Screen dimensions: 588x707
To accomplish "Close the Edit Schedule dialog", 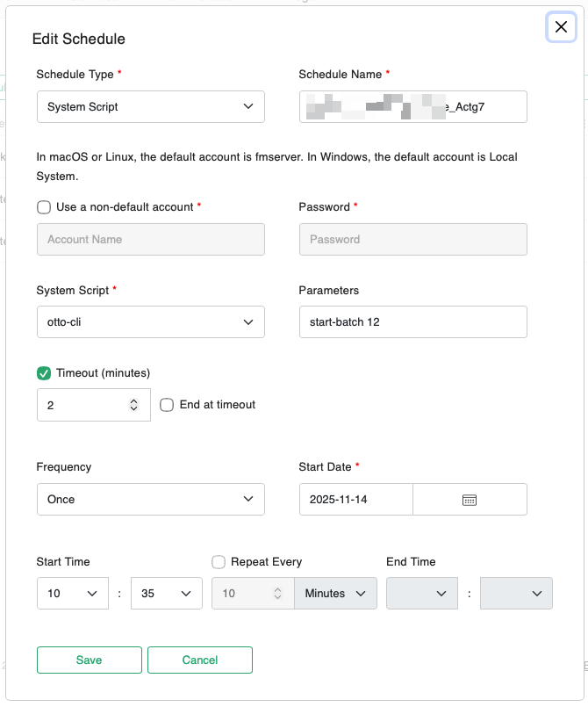I will [x=561, y=27].
